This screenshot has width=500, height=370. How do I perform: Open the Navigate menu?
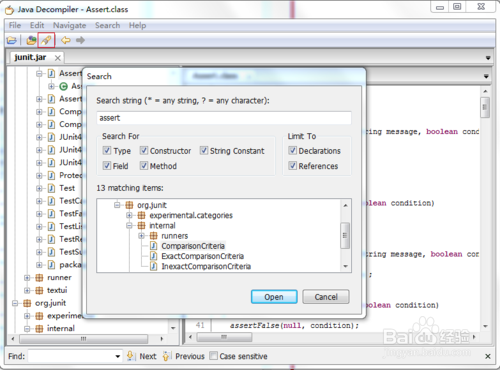point(70,25)
